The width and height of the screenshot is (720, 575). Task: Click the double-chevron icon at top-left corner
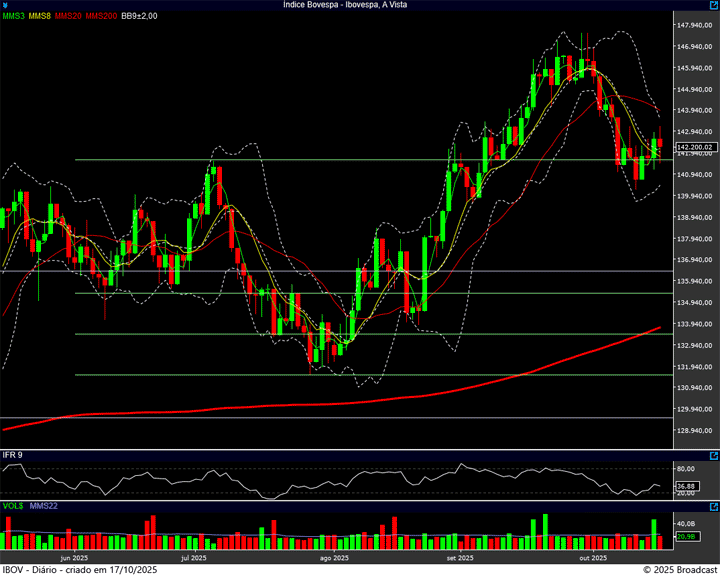click(x=5, y=5)
